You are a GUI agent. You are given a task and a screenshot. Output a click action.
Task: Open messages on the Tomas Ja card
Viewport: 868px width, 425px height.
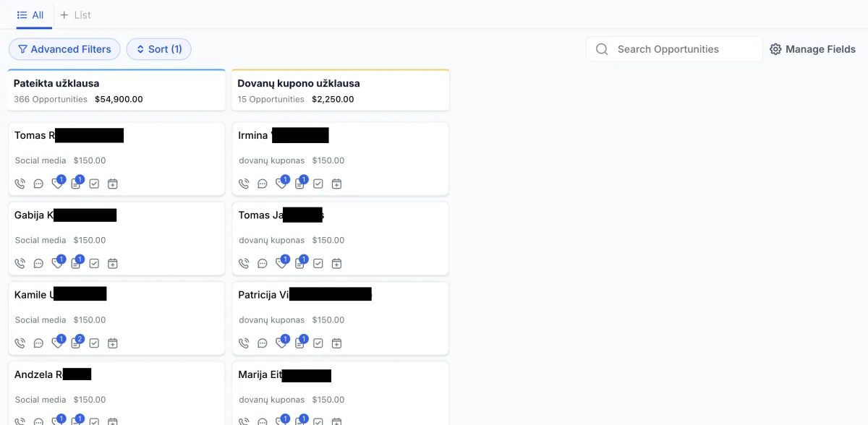click(x=263, y=263)
